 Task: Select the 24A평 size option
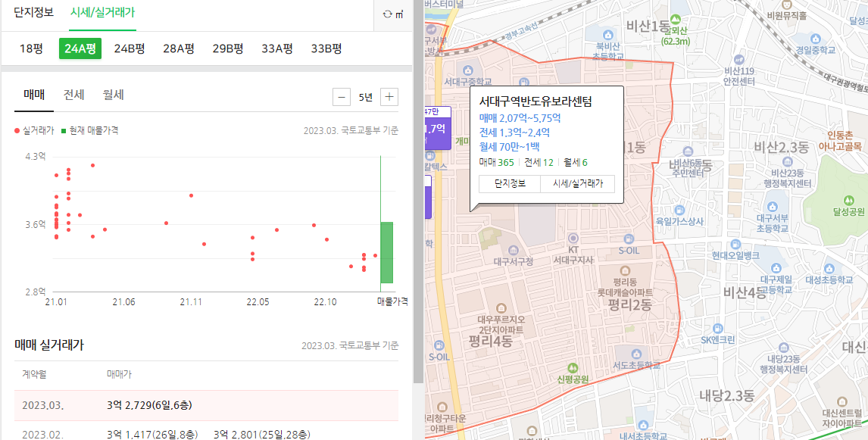click(x=80, y=48)
